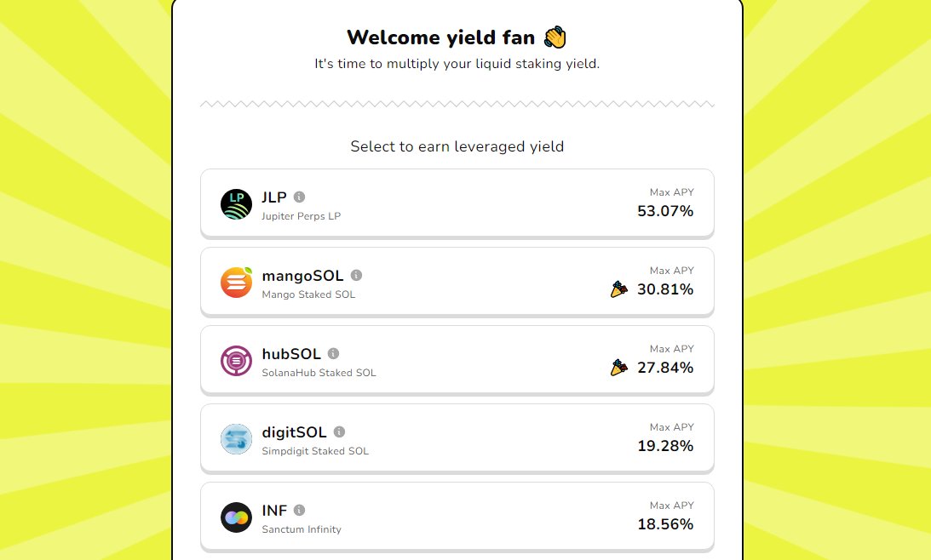The image size is (931, 560).
Task: Click party popper icon beside 27.84%
Action: pos(618,367)
